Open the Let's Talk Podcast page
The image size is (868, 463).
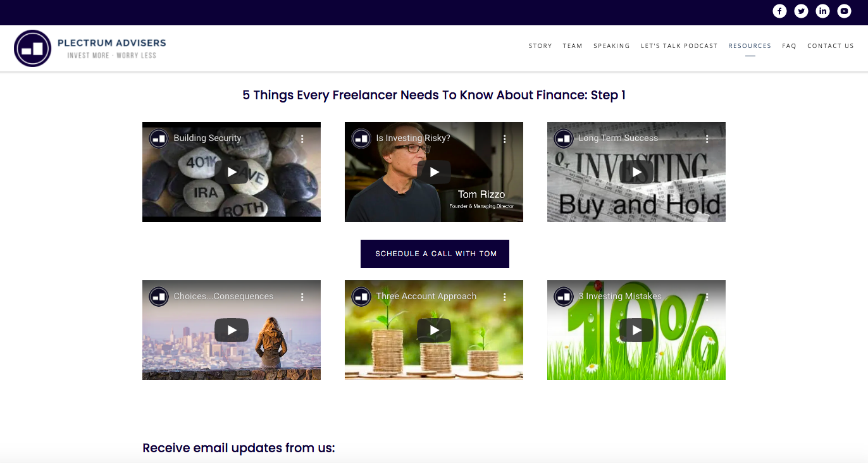679,46
